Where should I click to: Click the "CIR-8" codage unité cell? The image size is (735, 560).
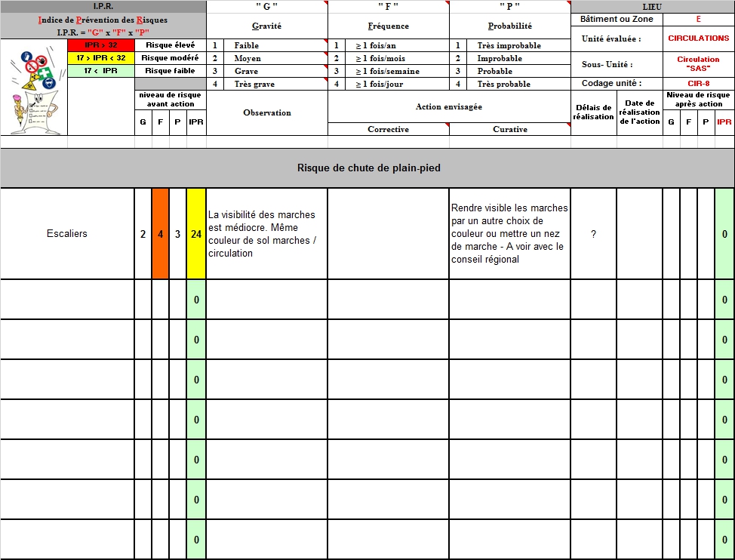[x=698, y=84]
